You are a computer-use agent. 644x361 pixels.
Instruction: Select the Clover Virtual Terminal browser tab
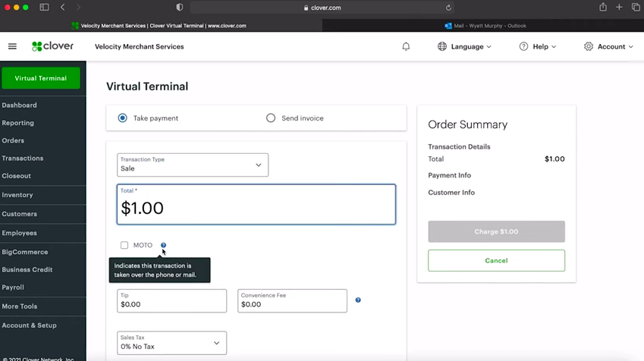pos(161,26)
